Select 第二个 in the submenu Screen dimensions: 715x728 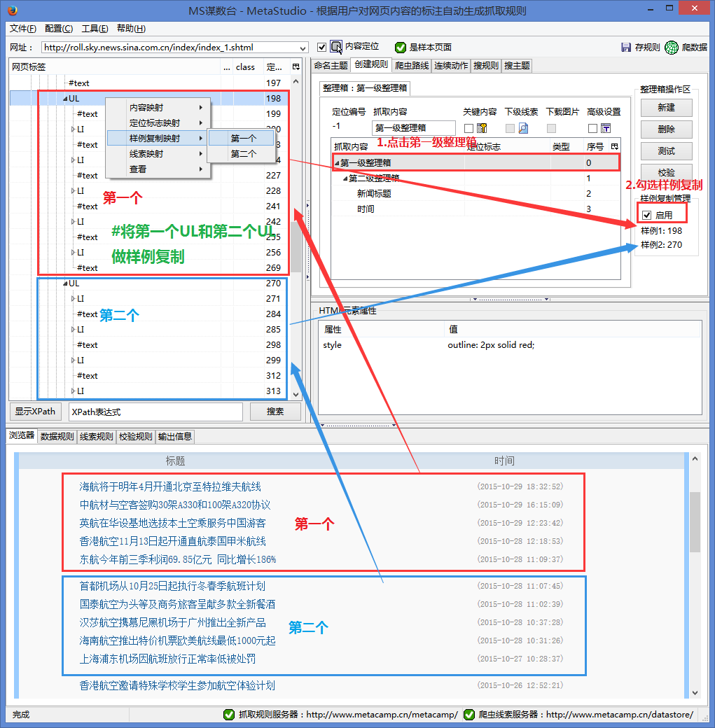pyautogui.click(x=242, y=154)
